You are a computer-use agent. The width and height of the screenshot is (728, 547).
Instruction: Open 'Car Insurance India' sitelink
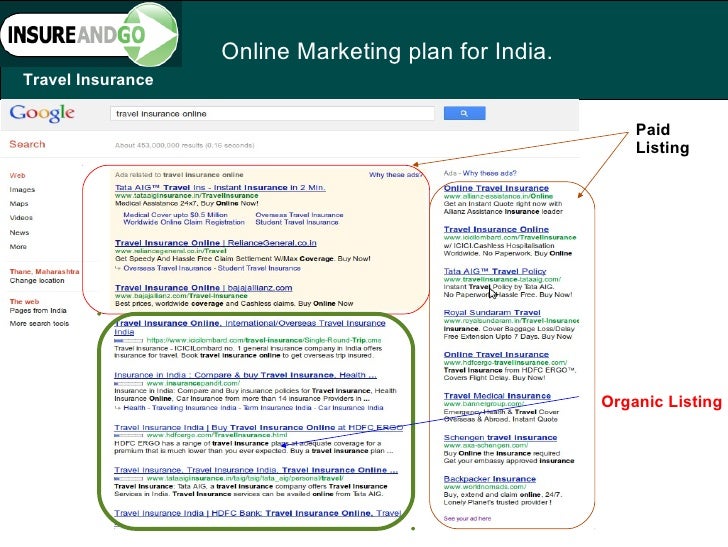click(351, 407)
